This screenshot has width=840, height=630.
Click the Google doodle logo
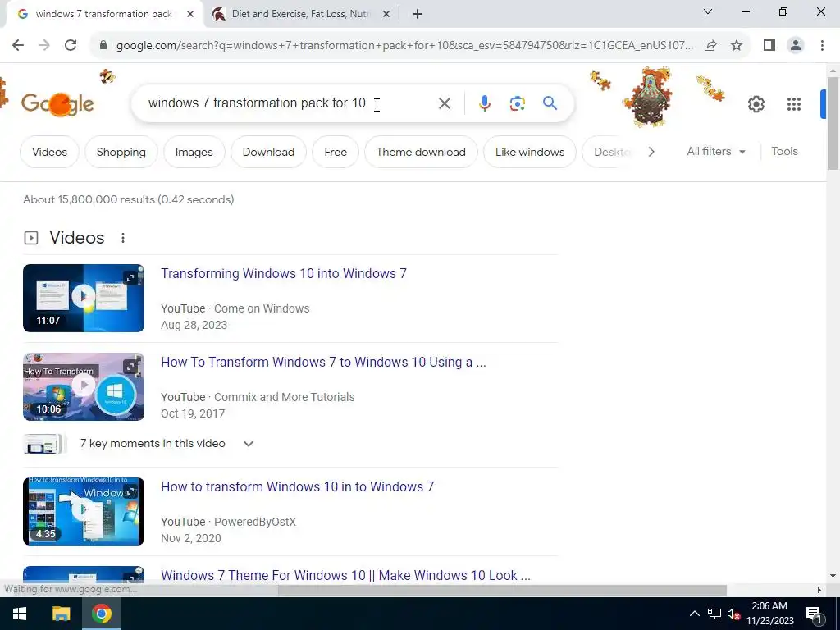(57, 103)
